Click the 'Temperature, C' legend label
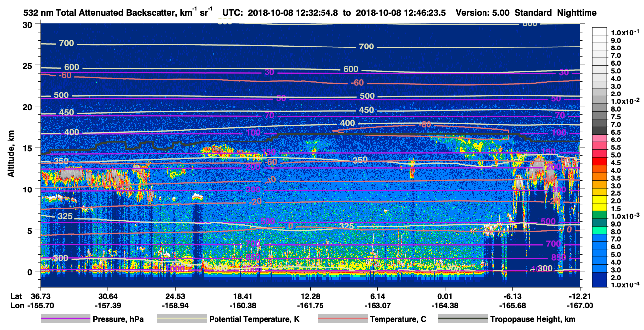644x330 pixels. 398,319
